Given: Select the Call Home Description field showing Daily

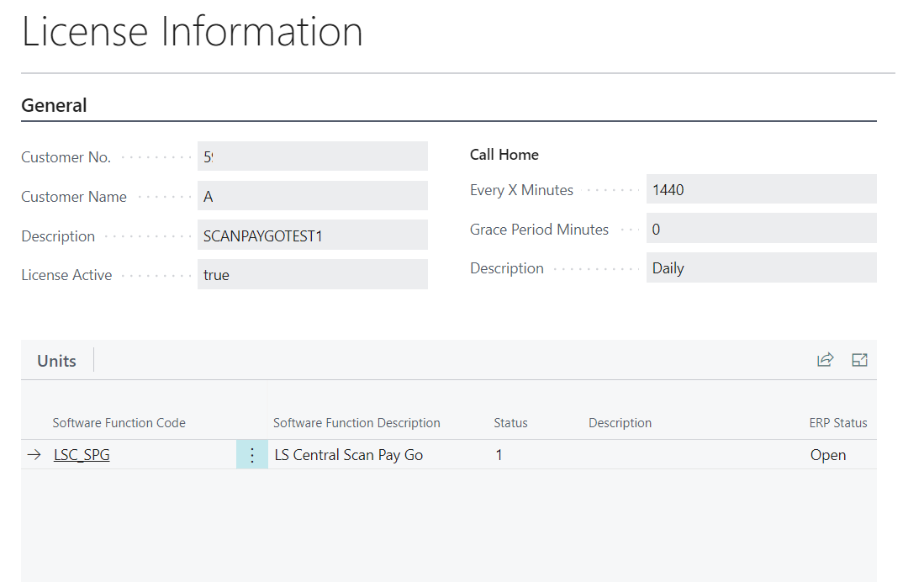Looking at the screenshot, I should point(761,268).
